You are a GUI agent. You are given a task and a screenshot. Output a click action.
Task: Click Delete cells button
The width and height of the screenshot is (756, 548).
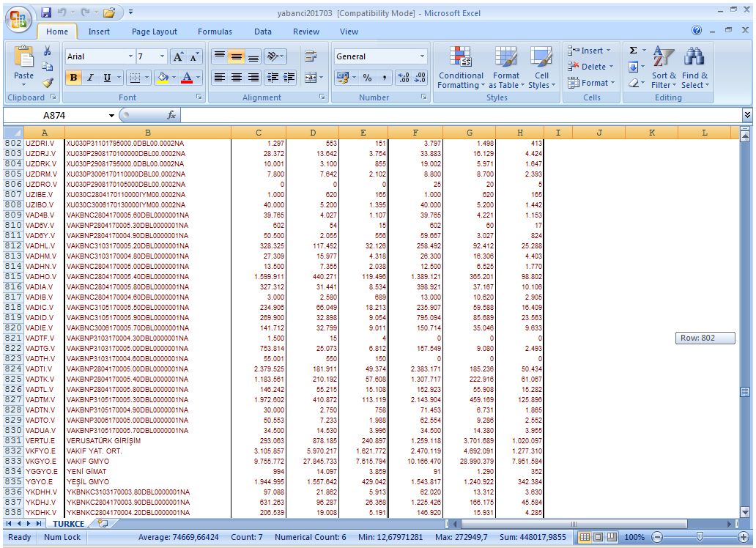590,67
